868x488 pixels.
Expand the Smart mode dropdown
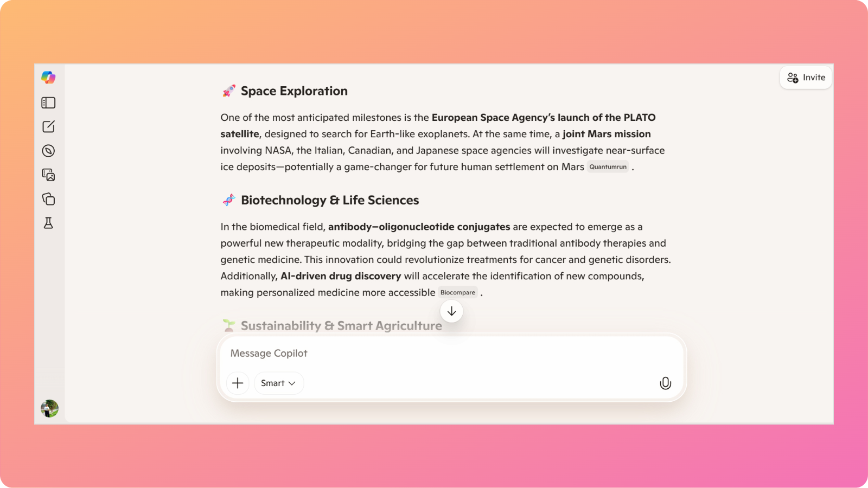click(x=278, y=383)
